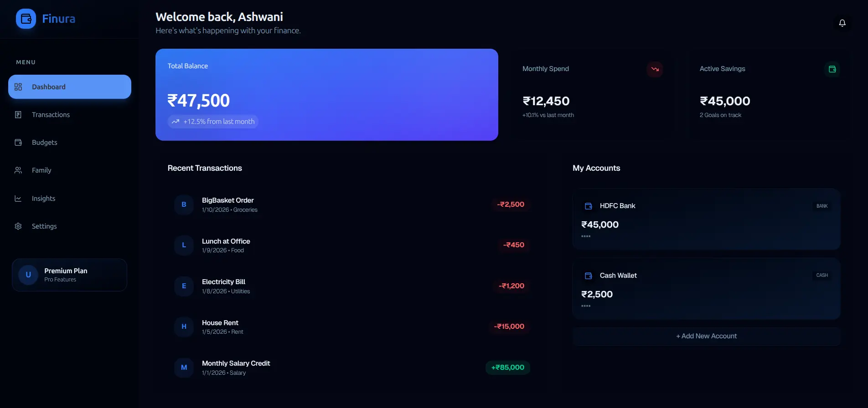868x408 pixels.
Task: Click the Total Balance card
Action: pyautogui.click(x=326, y=95)
